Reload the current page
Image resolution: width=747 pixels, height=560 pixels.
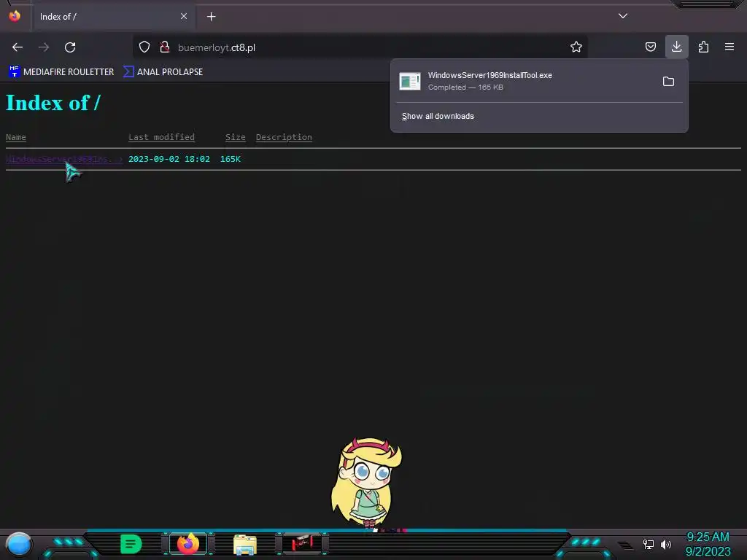(70, 47)
